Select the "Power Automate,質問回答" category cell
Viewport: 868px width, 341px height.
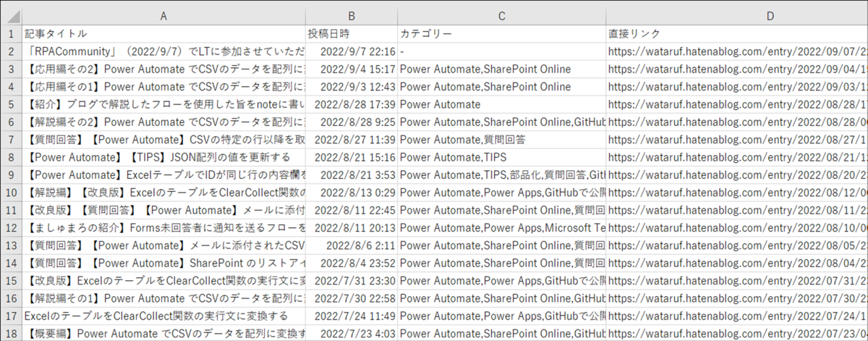pyautogui.click(x=501, y=140)
